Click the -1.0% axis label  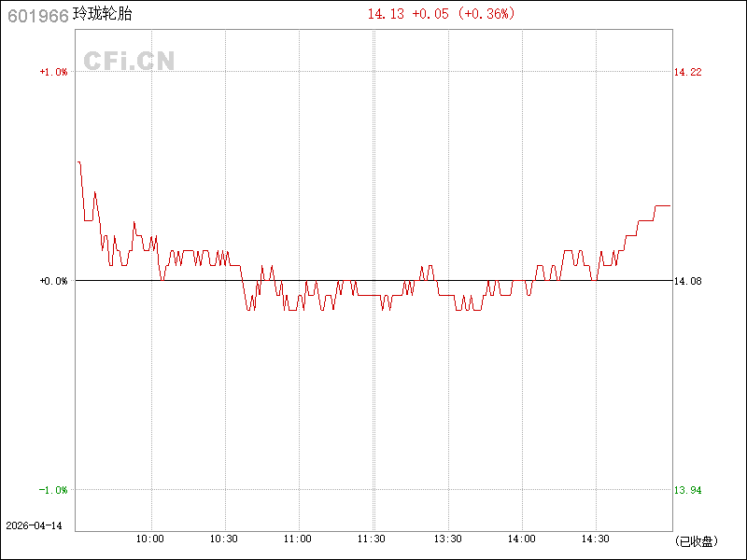53,490
